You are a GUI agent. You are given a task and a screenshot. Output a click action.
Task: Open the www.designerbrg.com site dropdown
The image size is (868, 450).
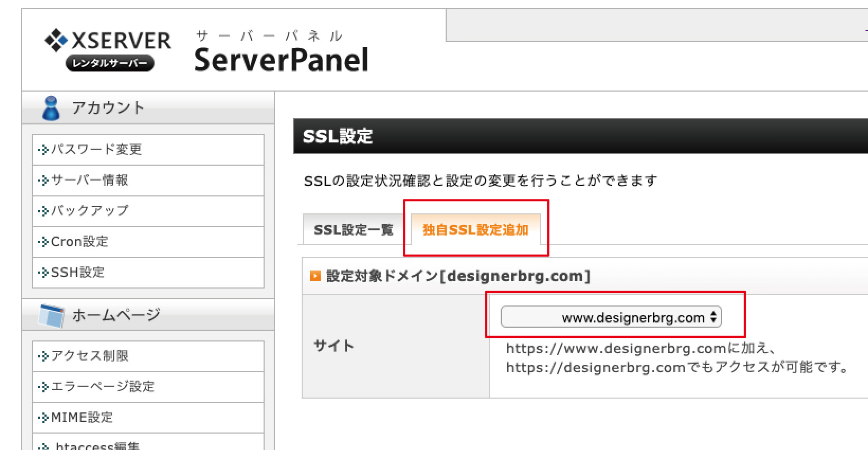tap(611, 317)
